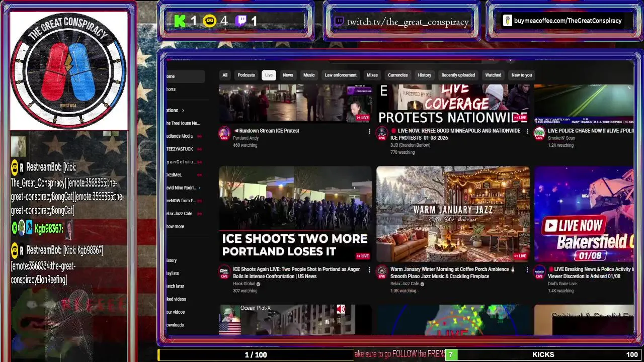This screenshot has width=644, height=362.
Task: Select the Live filter chip
Action: pyautogui.click(x=269, y=75)
